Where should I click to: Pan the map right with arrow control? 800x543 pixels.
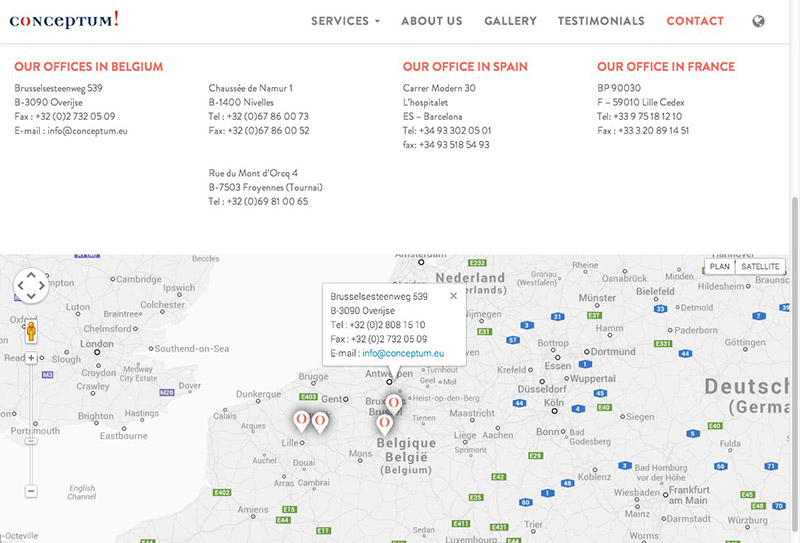point(42,286)
